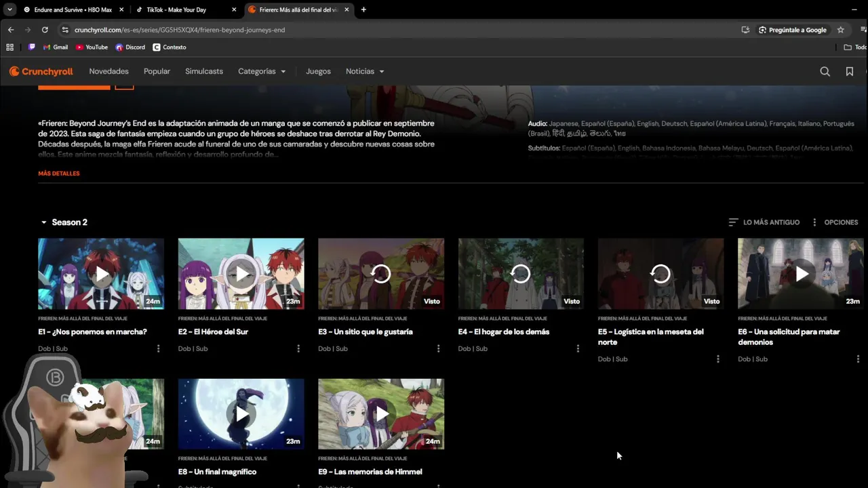Screen dimensions: 868x488
Task: Replay episode E4 with the replay icon
Action: tap(521, 274)
